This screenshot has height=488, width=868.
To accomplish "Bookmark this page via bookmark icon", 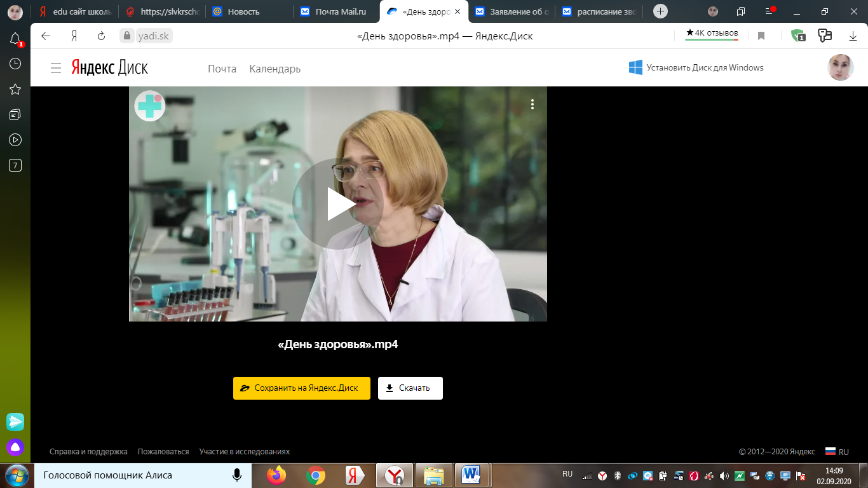I will coord(761,36).
